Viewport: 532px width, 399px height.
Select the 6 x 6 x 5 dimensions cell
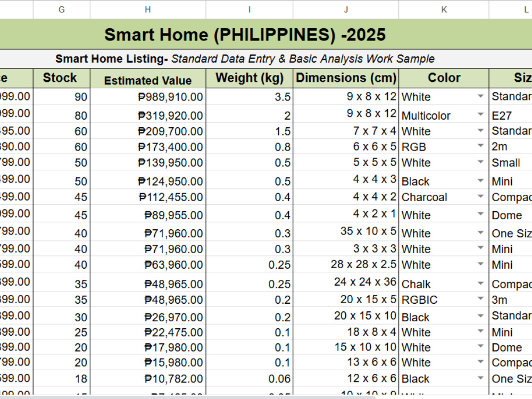pyautogui.click(x=346, y=147)
